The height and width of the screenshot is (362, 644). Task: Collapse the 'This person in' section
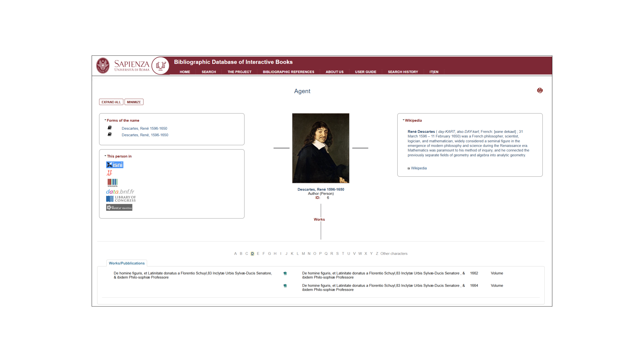(x=105, y=156)
